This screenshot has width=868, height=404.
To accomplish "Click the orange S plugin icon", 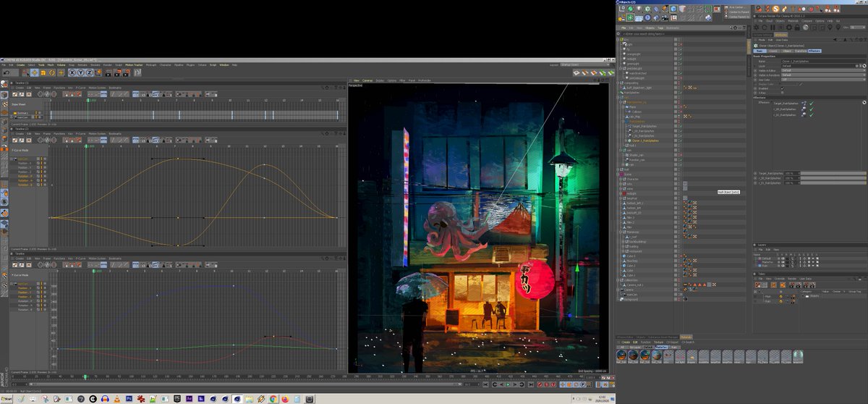I will tap(775, 9).
